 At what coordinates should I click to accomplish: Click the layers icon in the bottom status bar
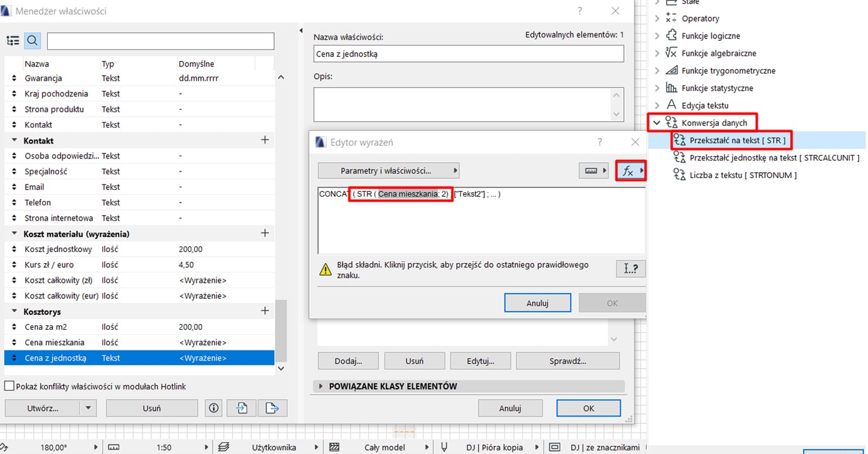(224, 447)
